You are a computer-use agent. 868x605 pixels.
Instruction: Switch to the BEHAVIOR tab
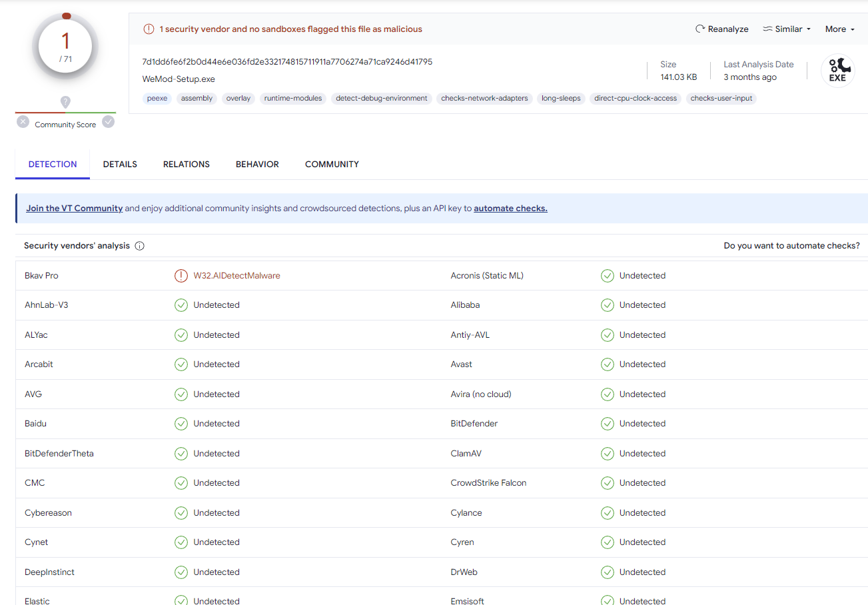[x=257, y=164]
